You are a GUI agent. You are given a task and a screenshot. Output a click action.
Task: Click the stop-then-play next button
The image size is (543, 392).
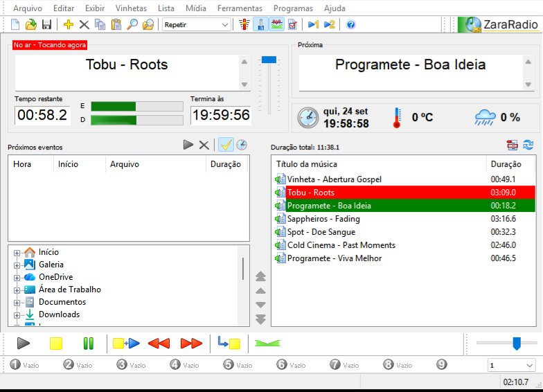tap(126, 344)
